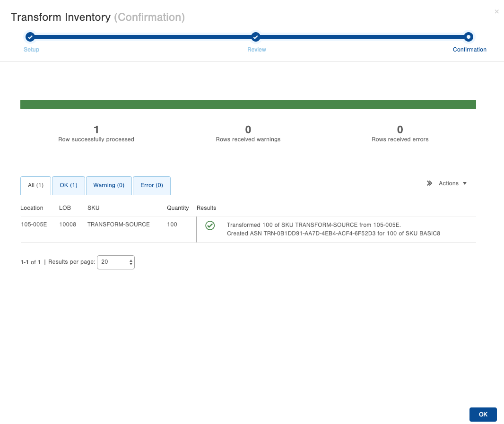The image size is (504, 424).
Task: Click the SKU column header
Action: pyautogui.click(x=93, y=208)
